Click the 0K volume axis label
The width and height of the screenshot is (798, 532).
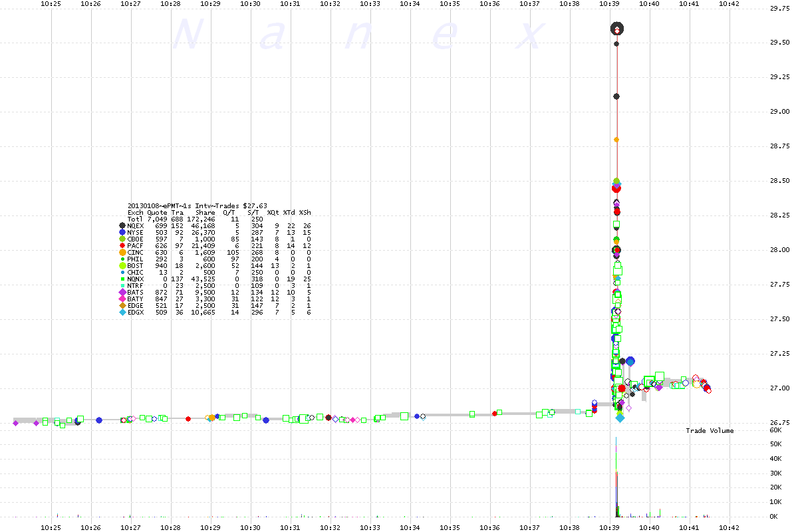point(774,517)
